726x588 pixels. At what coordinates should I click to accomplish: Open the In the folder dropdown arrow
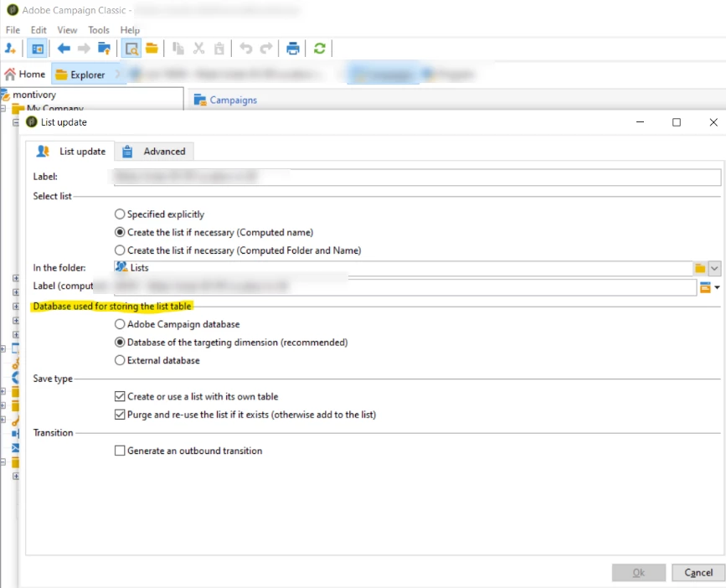[x=714, y=268]
